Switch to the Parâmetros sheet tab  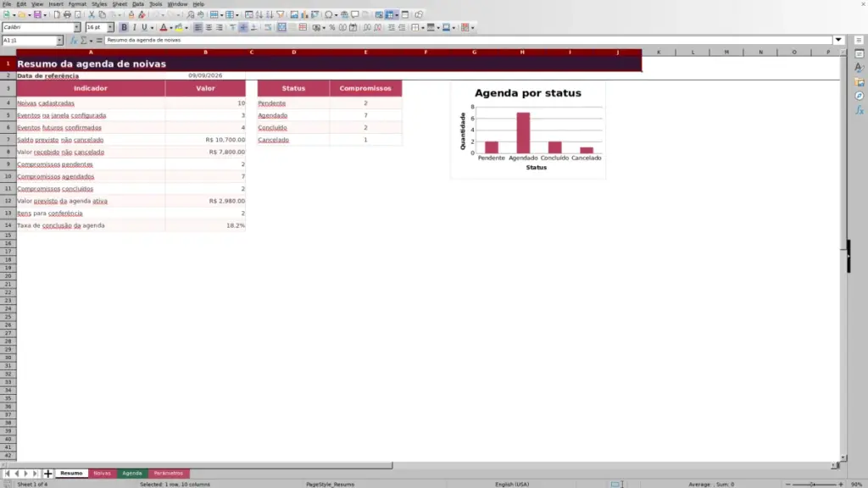tap(169, 474)
